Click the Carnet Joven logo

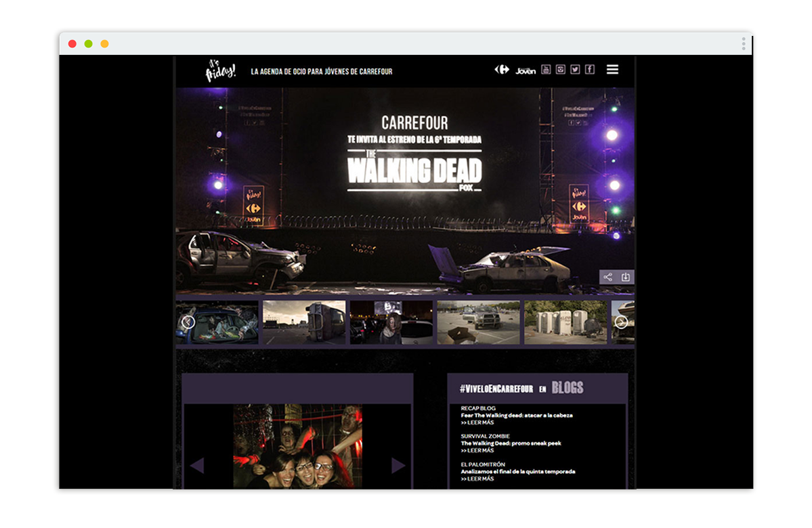[x=526, y=70]
